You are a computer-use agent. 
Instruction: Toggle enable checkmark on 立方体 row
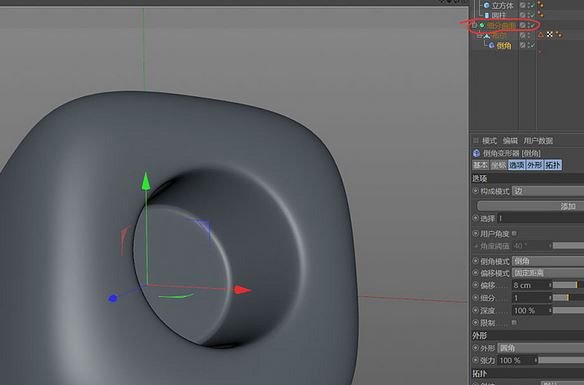(x=533, y=5)
